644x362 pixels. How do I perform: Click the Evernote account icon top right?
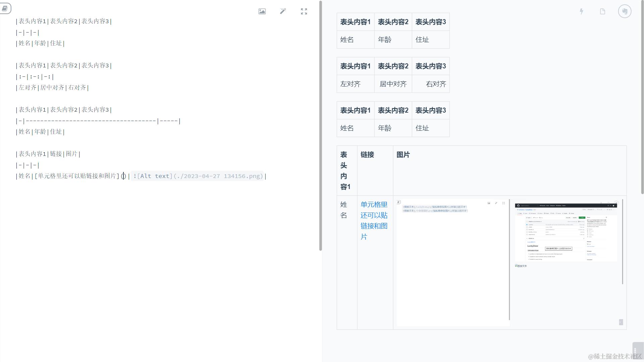tap(625, 11)
